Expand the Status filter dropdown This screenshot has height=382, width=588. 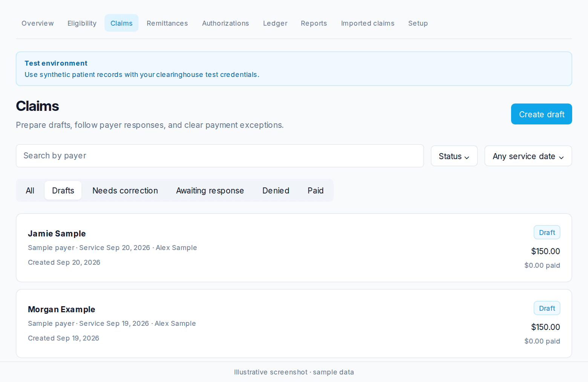454,156
